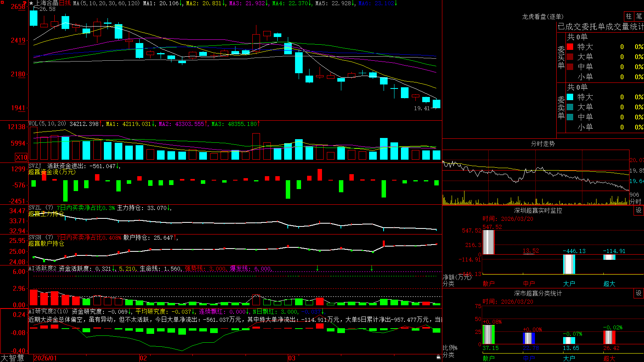Click the 上海合晶 stock name
The image size is (644, 362).
tap(47, 3)
